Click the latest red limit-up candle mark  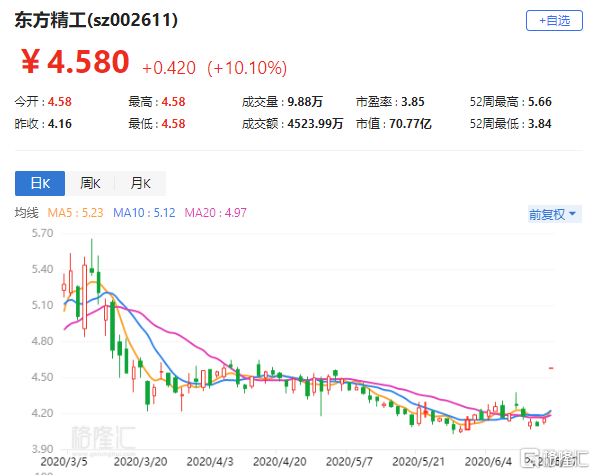pos(551,368)
